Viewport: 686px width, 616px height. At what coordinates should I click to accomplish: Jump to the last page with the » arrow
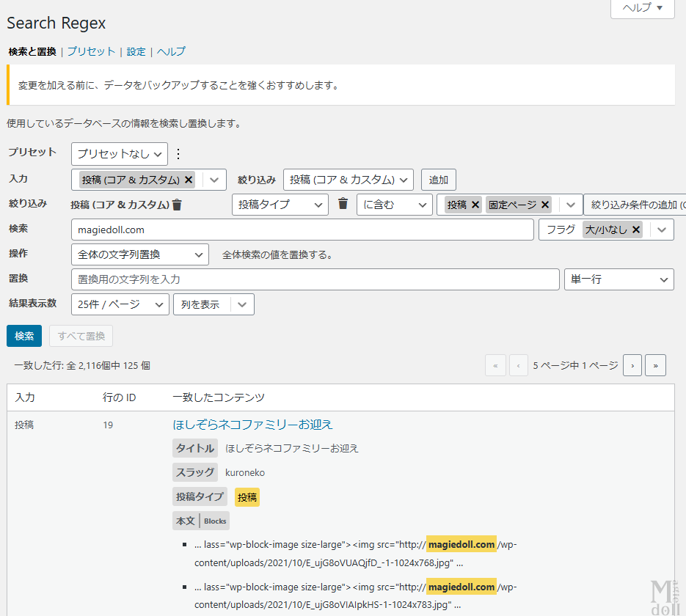(656, 364)
